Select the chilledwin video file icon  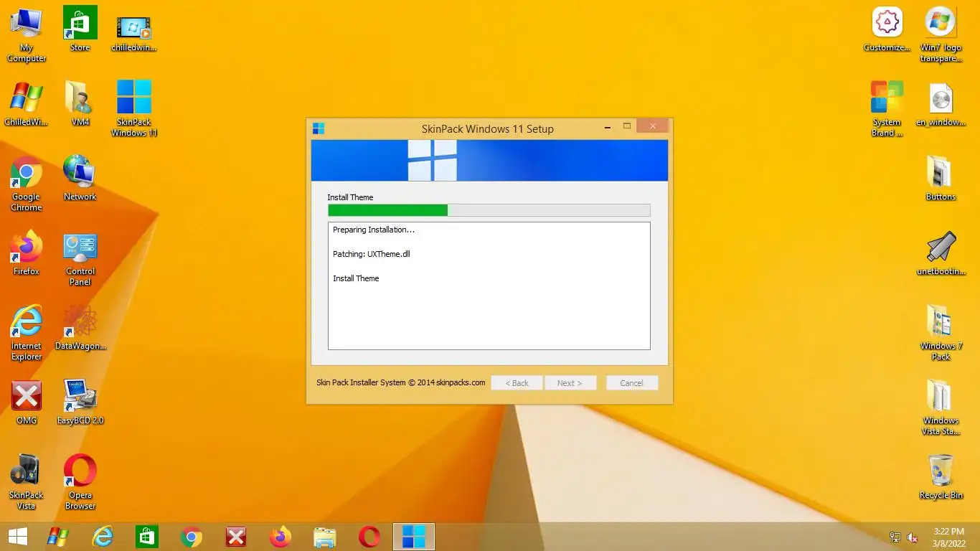[x=134, y=32]
